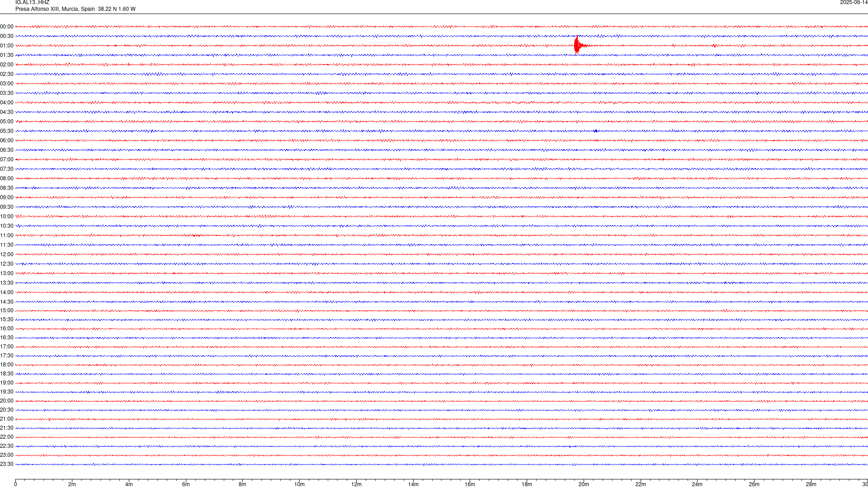Select the 17:00 trace time label
The width and height of the screenshot is (868, 488).
pyautogui.click(x=7, y=347)
